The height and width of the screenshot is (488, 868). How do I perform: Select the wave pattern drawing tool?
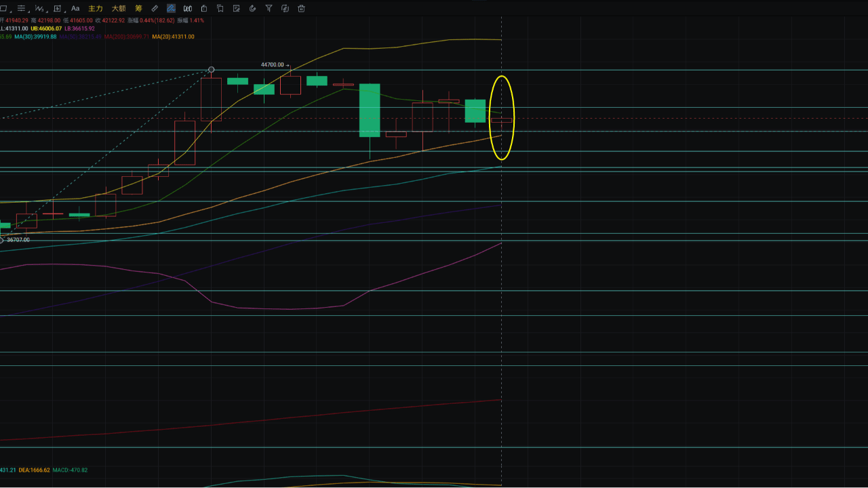(x=39, y=8)
